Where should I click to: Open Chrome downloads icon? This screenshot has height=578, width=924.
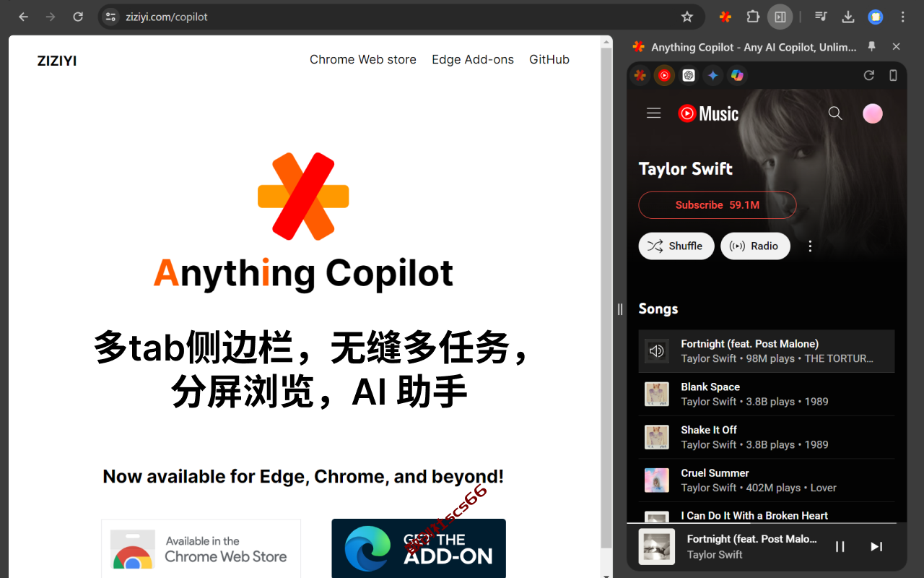[848, 17]
